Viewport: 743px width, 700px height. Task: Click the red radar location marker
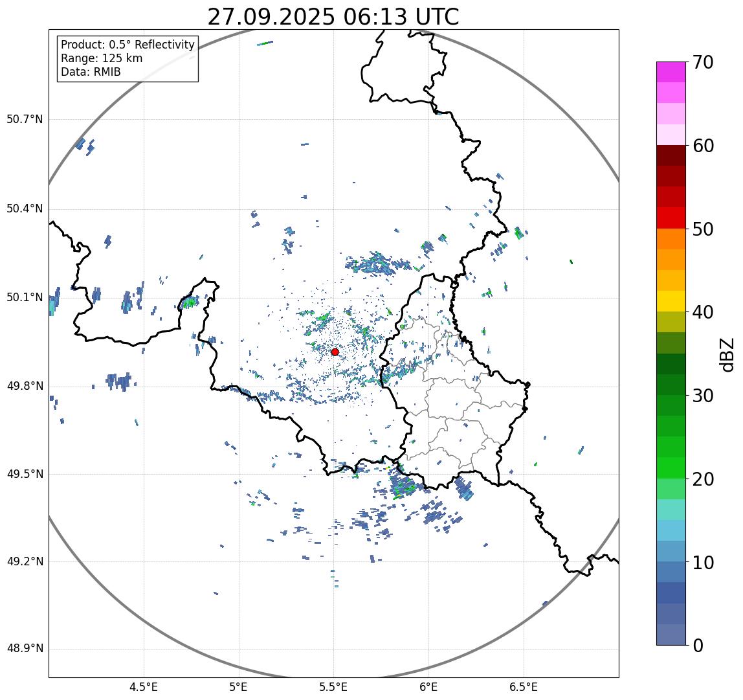(x=335, y=352)
